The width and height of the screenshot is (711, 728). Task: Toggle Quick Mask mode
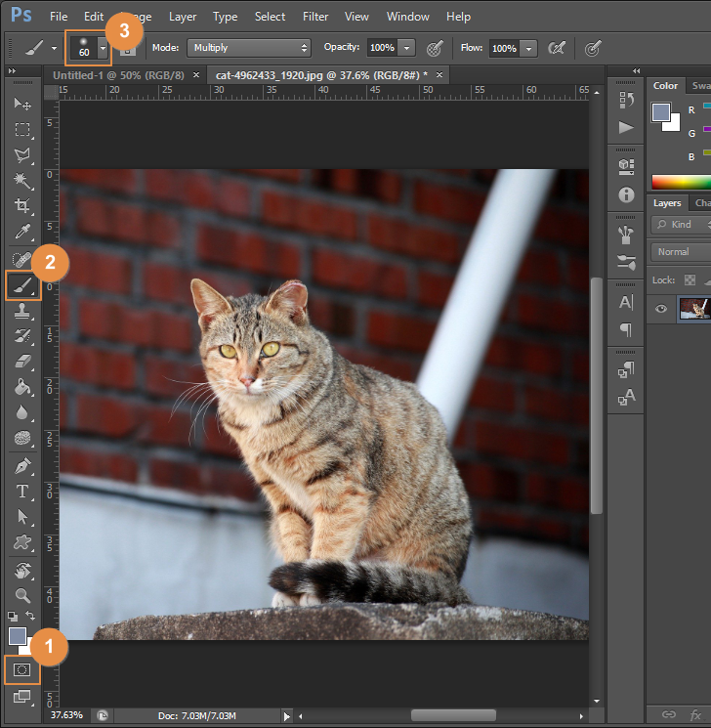point(21,669)
